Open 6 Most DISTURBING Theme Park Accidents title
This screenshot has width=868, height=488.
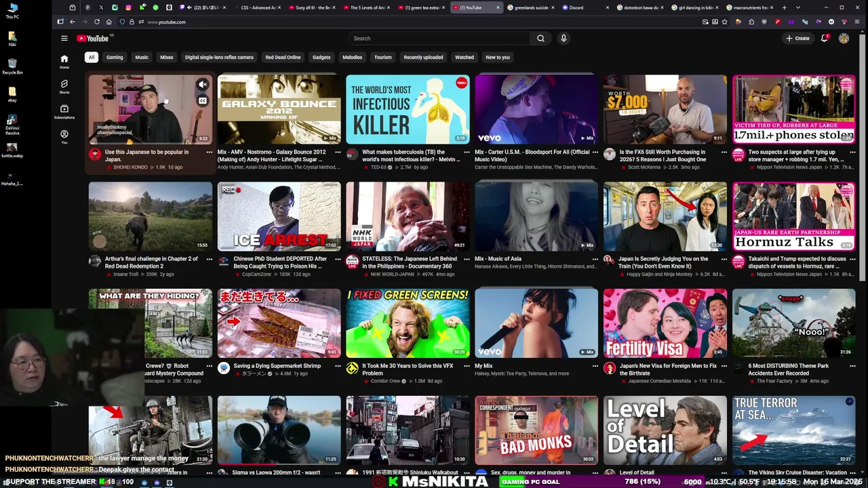(x=788, y=369)
